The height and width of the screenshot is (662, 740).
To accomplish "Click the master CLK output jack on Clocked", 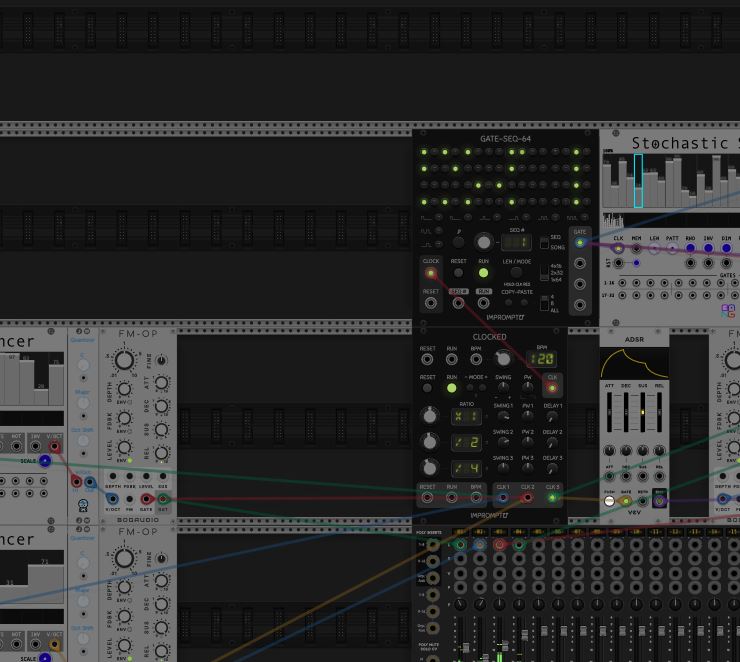I will 552,388.
